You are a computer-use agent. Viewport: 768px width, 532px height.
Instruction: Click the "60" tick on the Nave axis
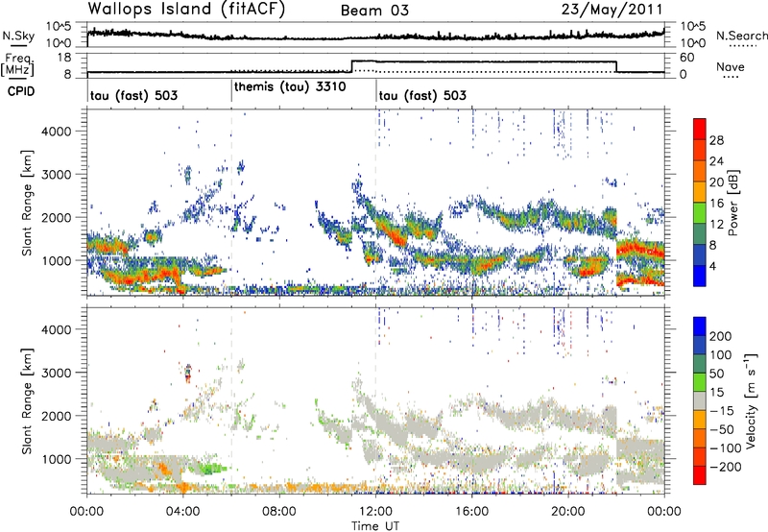[687, 58]
